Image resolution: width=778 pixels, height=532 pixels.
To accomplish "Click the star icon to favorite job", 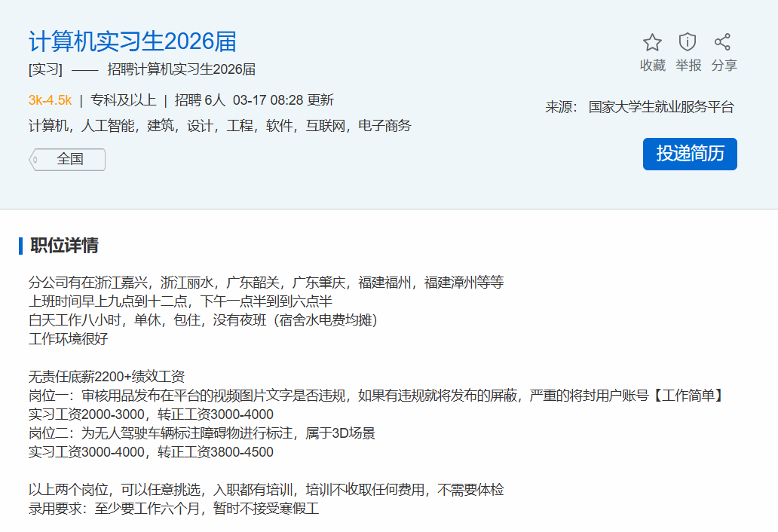I will tap(652, 42).
